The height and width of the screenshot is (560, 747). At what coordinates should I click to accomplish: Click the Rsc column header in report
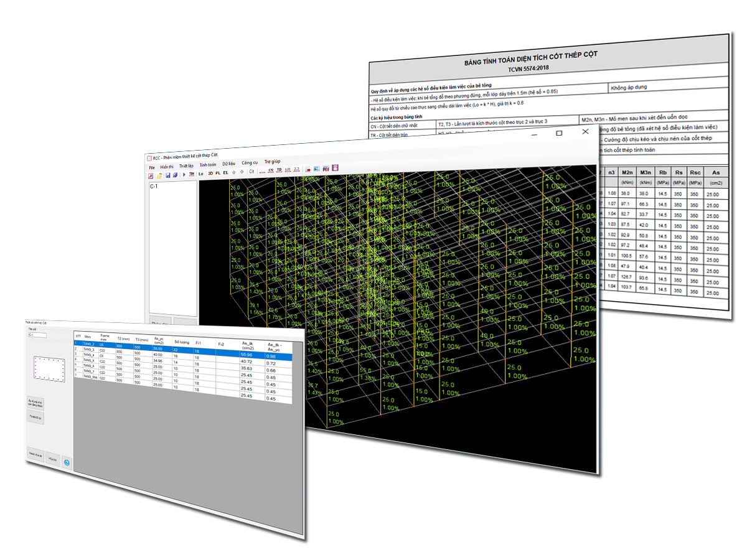pos(695,172)
